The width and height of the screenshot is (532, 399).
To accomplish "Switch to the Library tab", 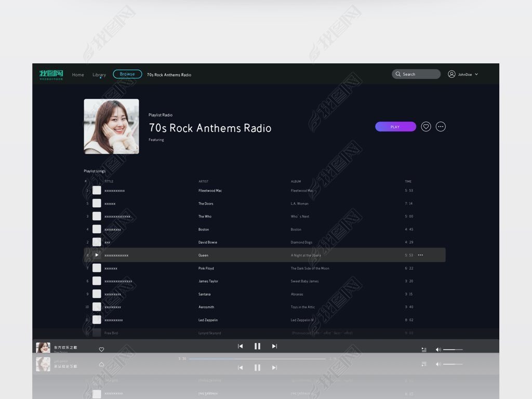I will point(99,75).
